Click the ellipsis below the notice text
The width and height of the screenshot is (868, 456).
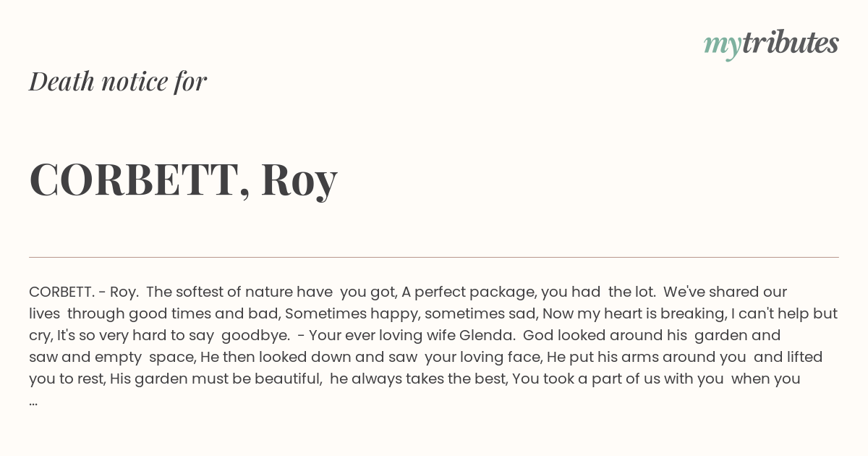(33, 402)
